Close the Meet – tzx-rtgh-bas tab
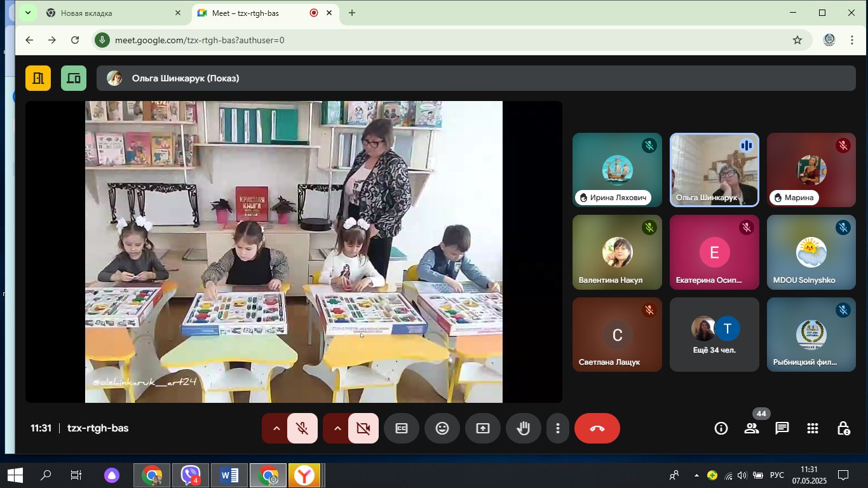This screenshot has width=868, height=488. (x=329, y=13)
